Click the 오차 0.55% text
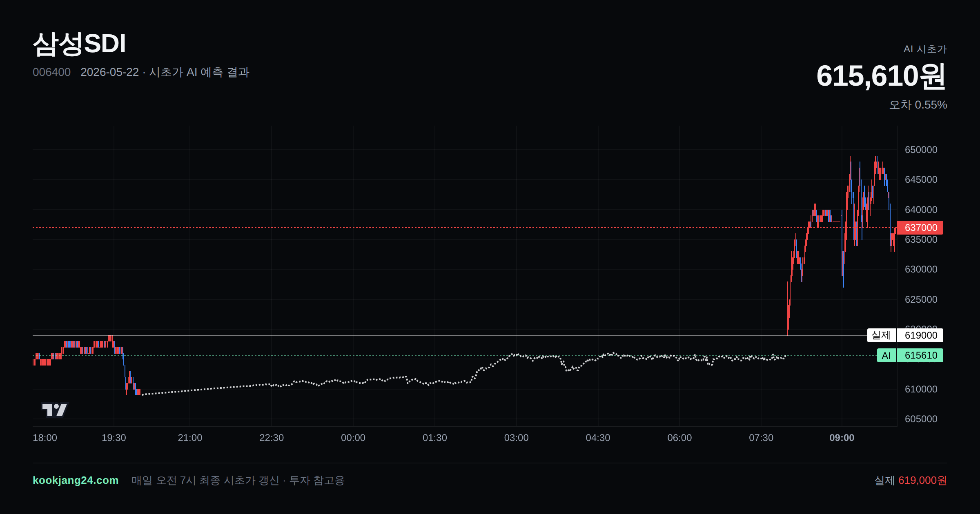Viewport: 980px width, 514px height. pyautogui.click(x=918, y=105)
